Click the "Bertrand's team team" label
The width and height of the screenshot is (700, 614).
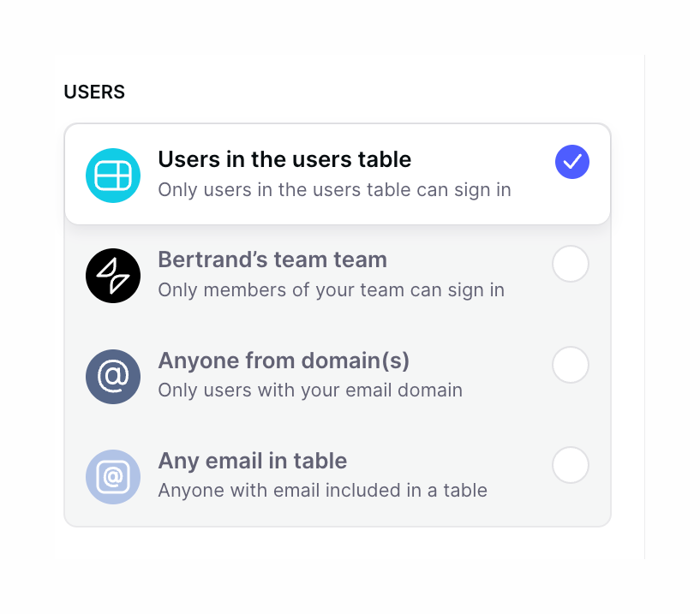tap(272, 260)
